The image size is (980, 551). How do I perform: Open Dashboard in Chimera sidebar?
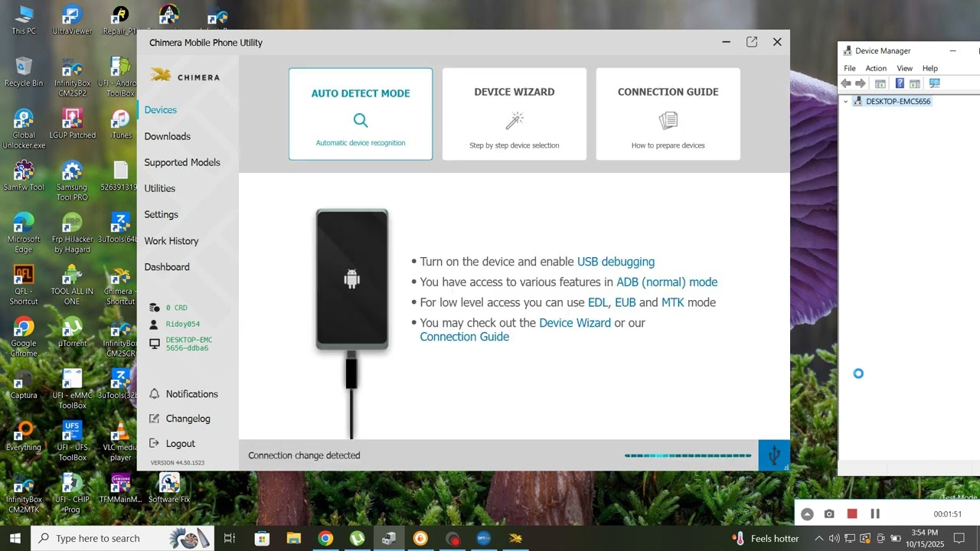[x=167, y=267]
